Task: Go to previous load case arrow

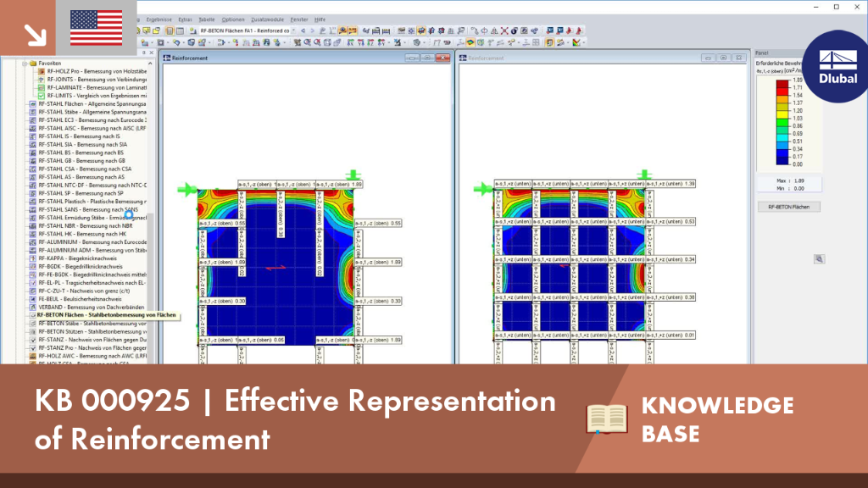Action: [303, 31]
